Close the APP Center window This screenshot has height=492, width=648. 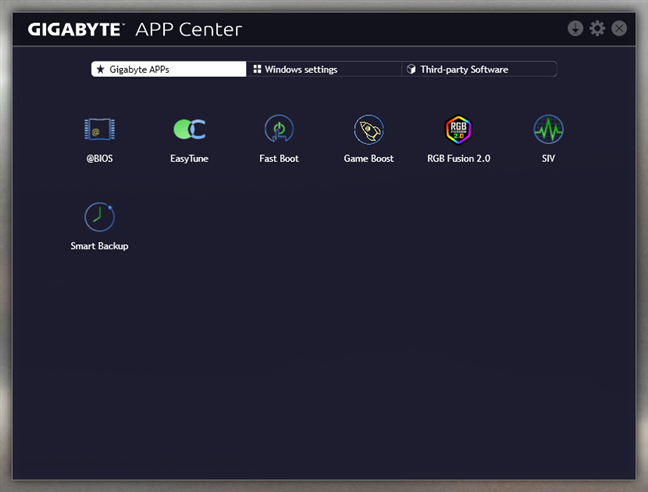619,29
